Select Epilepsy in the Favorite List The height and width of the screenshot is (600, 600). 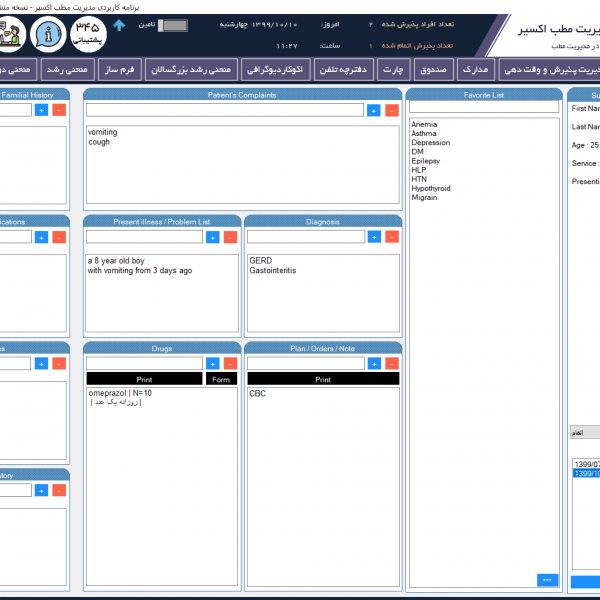425,161
